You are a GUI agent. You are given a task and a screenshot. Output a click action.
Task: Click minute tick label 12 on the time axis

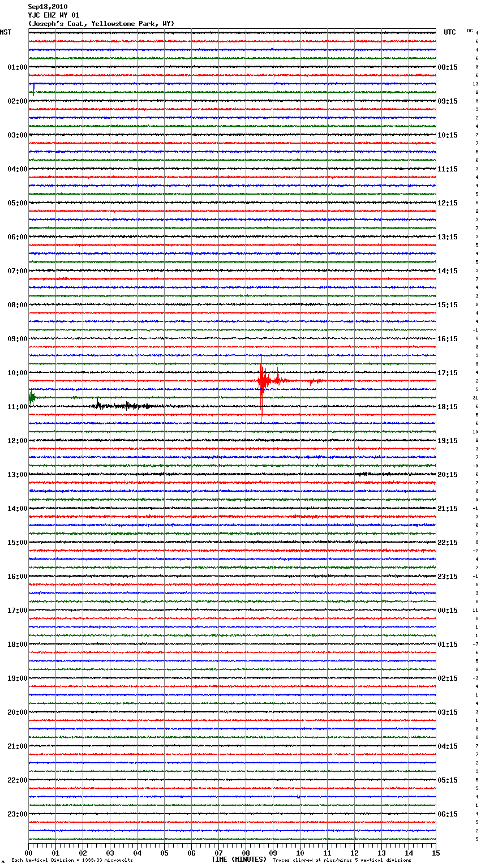click(354, 853)
